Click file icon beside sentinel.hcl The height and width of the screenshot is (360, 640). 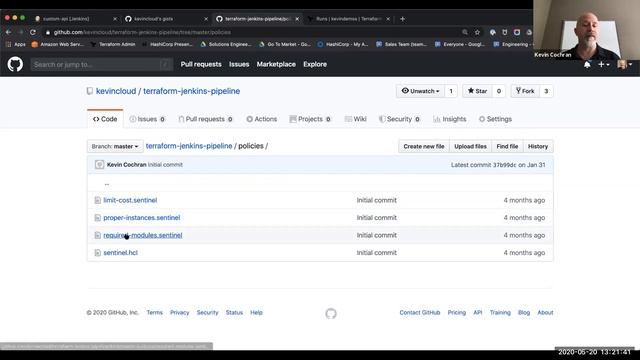[98, 253]
